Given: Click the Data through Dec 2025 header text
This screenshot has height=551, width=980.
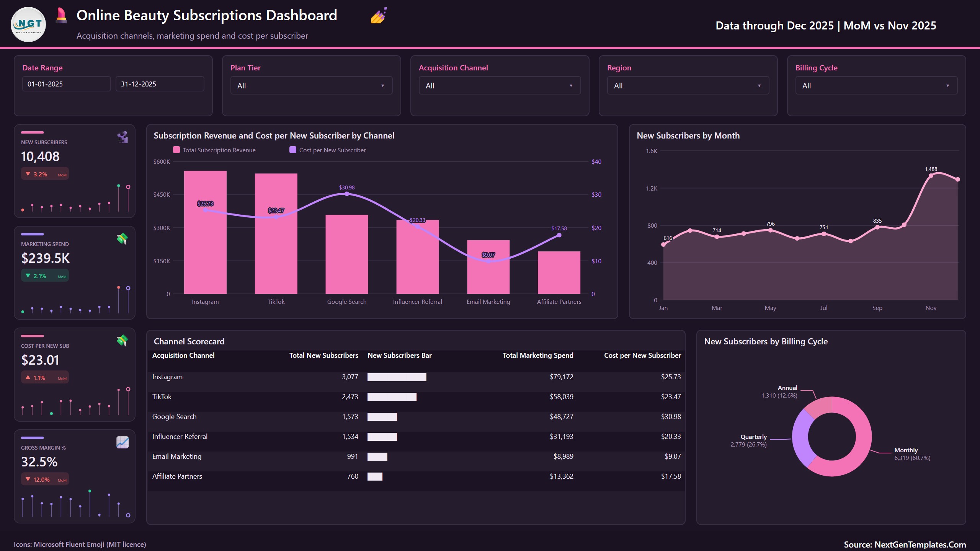Looking at the screenshot, I should pyautogui.click(x=826, y=26).
